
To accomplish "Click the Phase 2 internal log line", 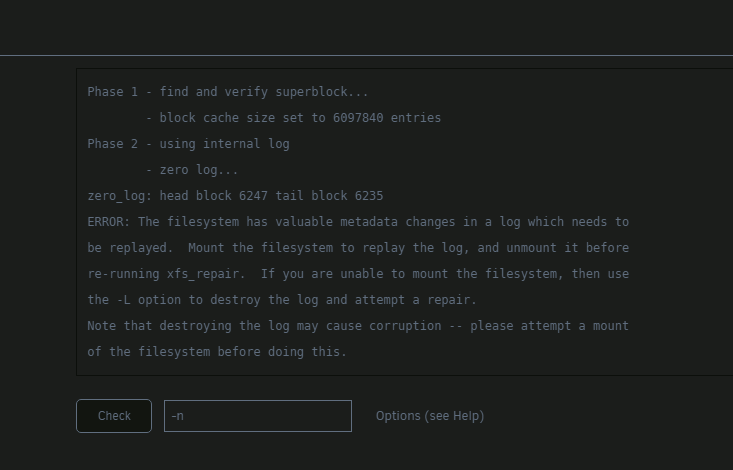I will pyautogui.click(x=188, y=144).
